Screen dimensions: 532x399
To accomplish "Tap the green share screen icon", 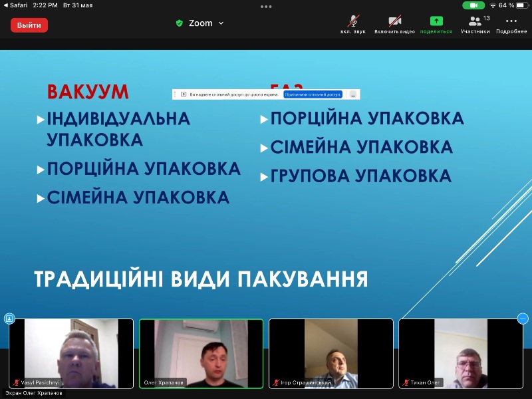I will pos(436,21).
